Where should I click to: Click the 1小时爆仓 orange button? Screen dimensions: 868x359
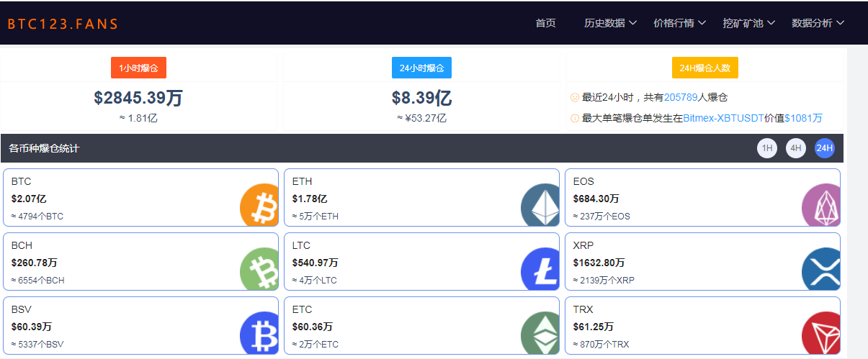click(139, 68)
